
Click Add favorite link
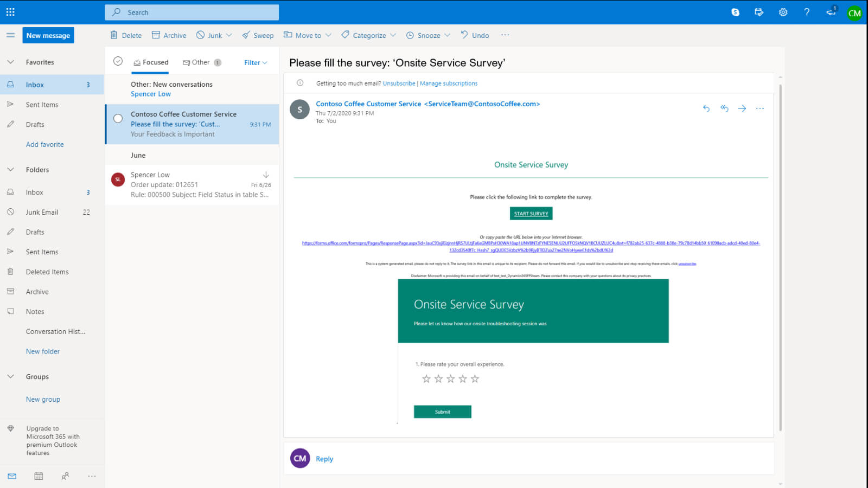click(44, 145)
